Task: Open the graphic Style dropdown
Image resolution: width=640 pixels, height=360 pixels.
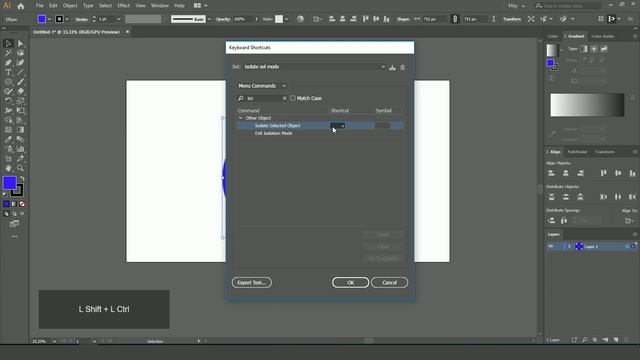Action: tap(287, 19)
